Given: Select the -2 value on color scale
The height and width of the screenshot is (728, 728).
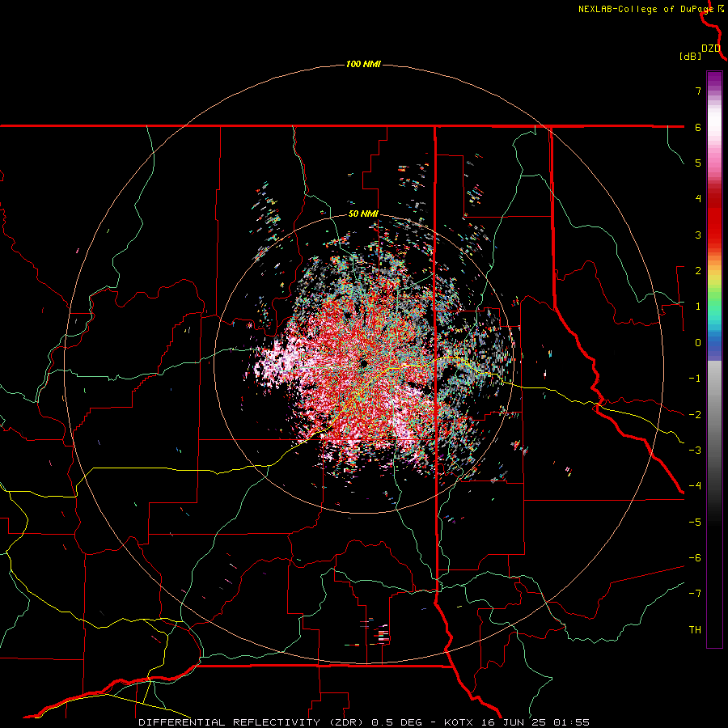Looking at the screenshot, I should pyautogui.click(x=695, y=415).
